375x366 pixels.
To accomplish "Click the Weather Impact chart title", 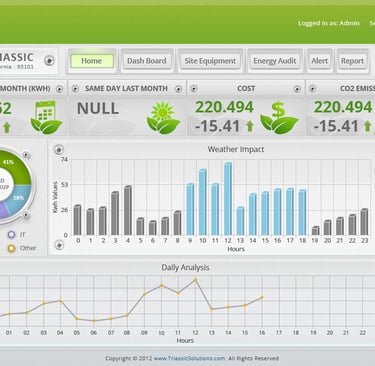I will pos(236,149).
